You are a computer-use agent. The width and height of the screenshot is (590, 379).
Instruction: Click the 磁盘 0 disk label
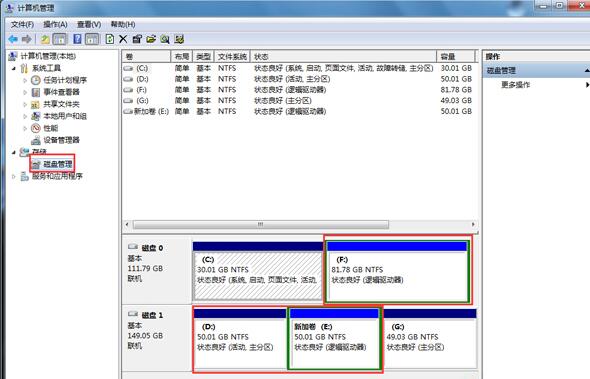point(152,248)
